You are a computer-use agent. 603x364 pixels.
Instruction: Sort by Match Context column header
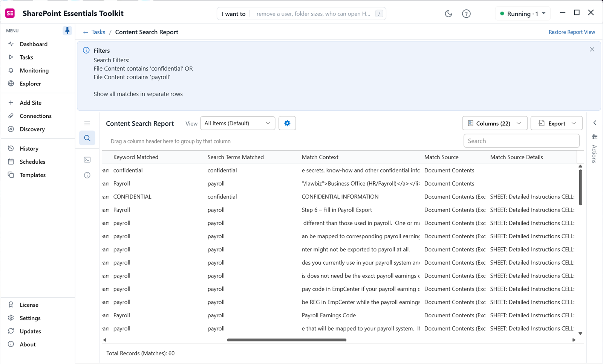320,157
